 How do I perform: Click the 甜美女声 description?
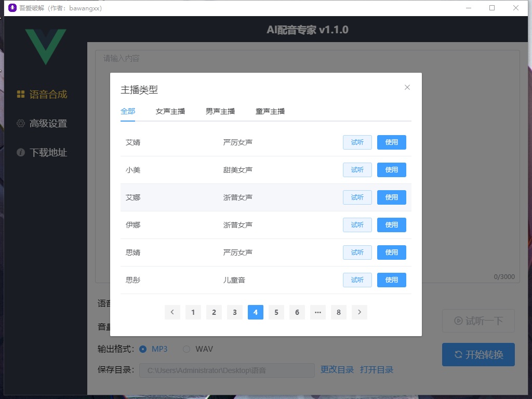tap(238, 170)
